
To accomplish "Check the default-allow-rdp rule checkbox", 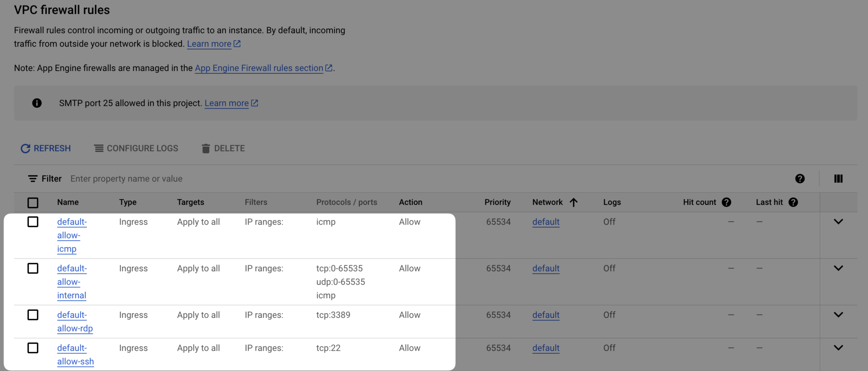I will pos(33,315).
